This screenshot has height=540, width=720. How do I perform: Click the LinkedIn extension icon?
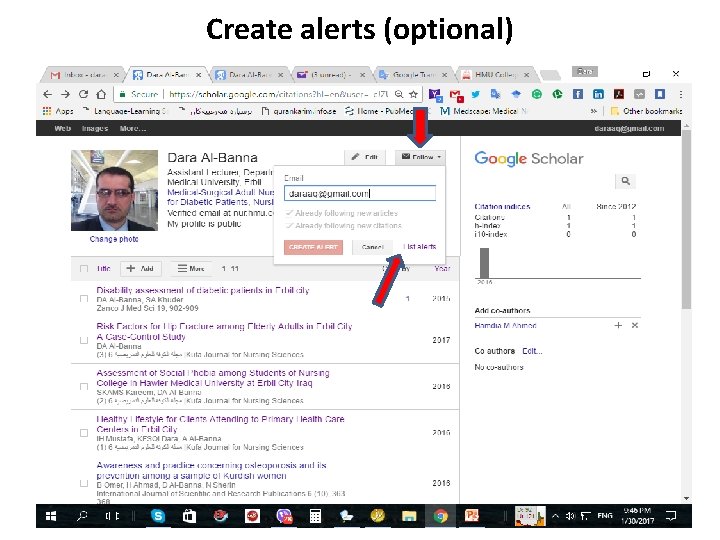click(598, 94)
